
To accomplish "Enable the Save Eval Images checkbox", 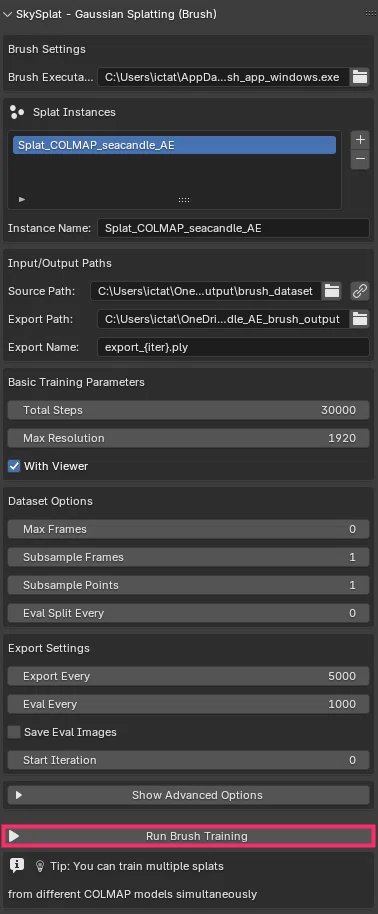I will pos(14,732).
